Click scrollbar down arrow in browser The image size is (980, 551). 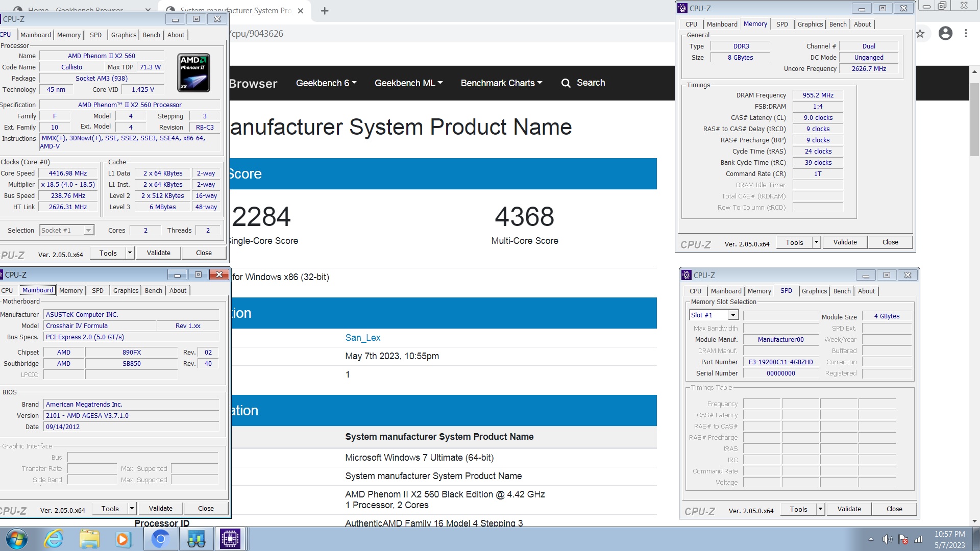[x=974, y=521]
